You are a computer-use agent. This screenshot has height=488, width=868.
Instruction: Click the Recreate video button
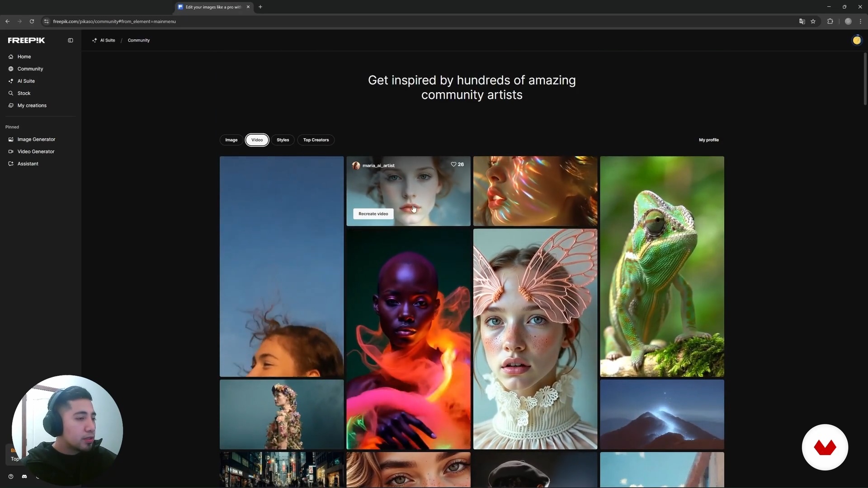click(373, 214)
